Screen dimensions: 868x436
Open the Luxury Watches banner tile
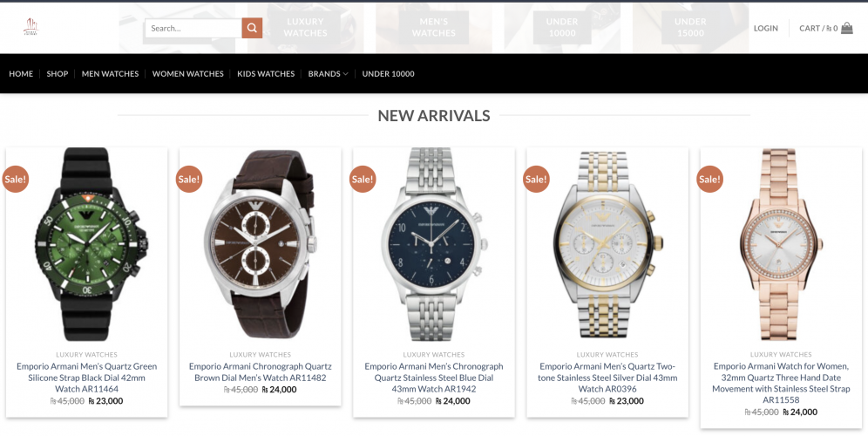tap(306, 27)
